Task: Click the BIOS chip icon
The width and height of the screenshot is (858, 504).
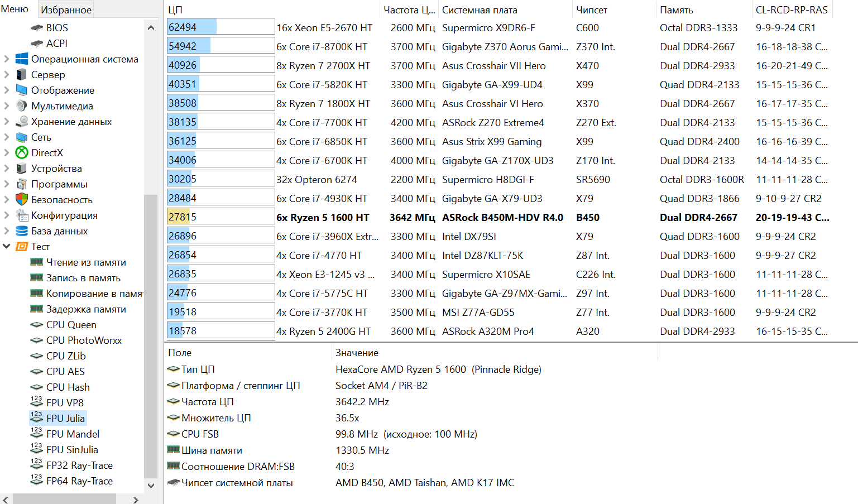Action: click(x=37, y=28)
